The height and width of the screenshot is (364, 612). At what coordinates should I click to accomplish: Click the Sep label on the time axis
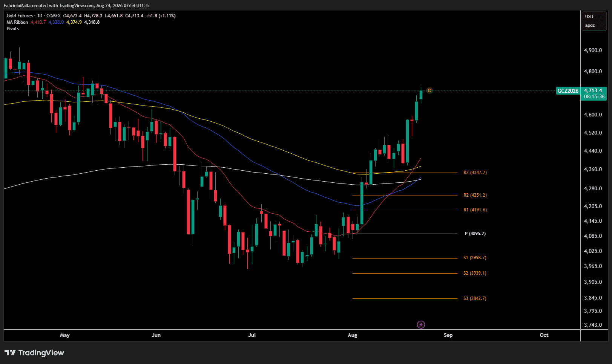tap(448, 335)
